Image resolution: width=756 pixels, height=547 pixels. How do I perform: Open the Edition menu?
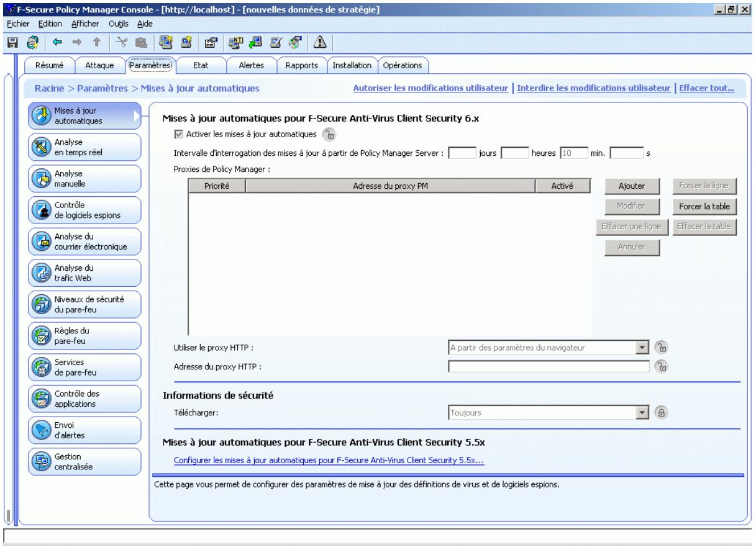click(x=50, y=24)
